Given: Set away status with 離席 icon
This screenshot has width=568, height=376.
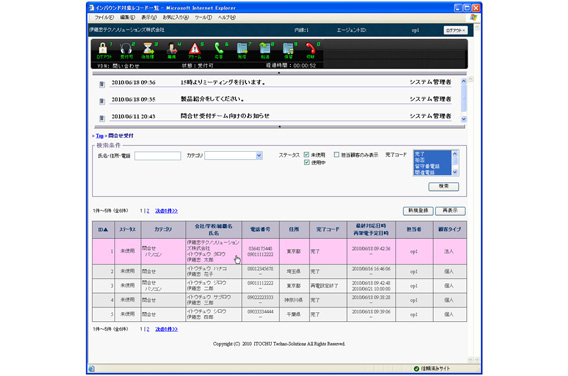Looking at the screenshot, I should coord(172,50).
